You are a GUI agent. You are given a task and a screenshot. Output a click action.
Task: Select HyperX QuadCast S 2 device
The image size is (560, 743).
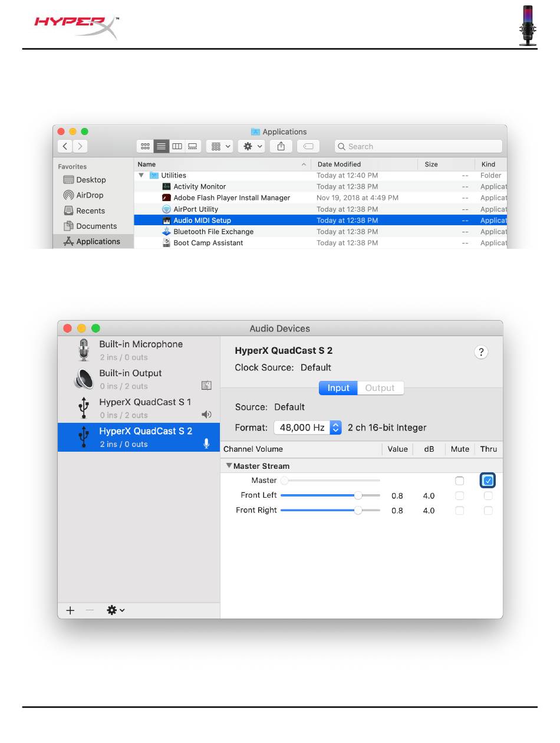pos(139,437)
